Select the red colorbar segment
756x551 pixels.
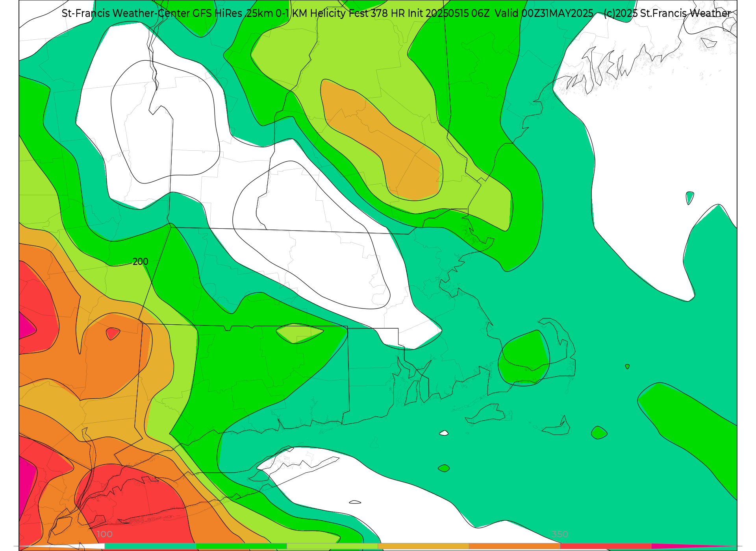pos(606,546)
